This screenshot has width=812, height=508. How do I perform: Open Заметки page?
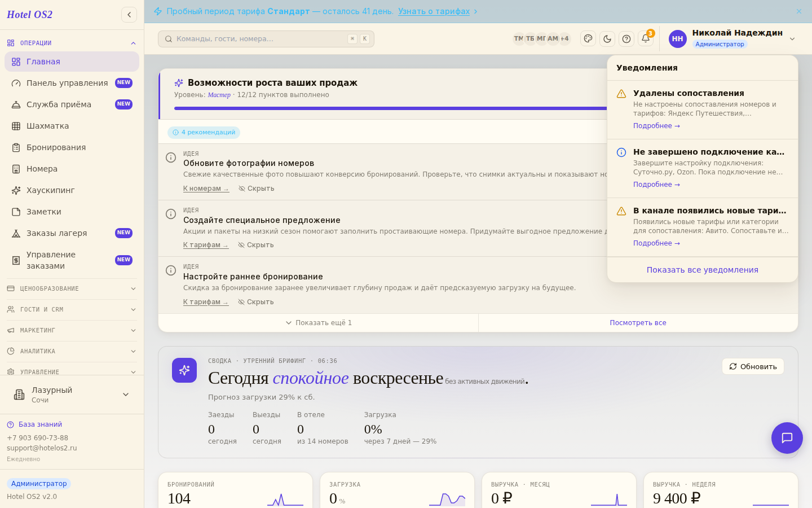[72, 212]
